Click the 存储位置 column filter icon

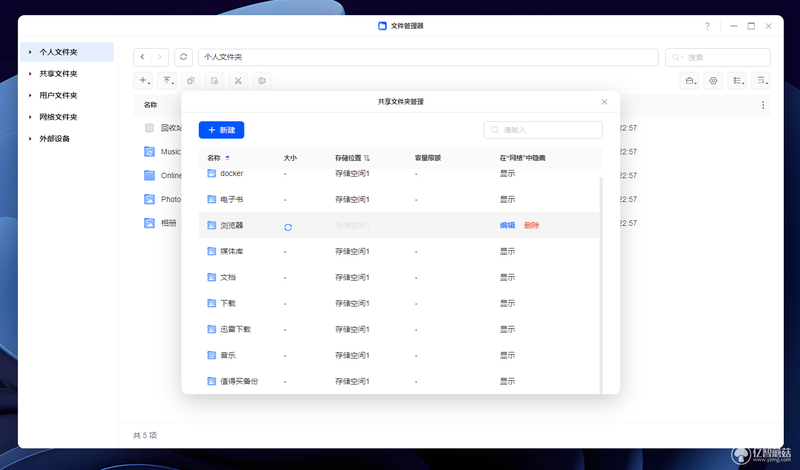367,158
